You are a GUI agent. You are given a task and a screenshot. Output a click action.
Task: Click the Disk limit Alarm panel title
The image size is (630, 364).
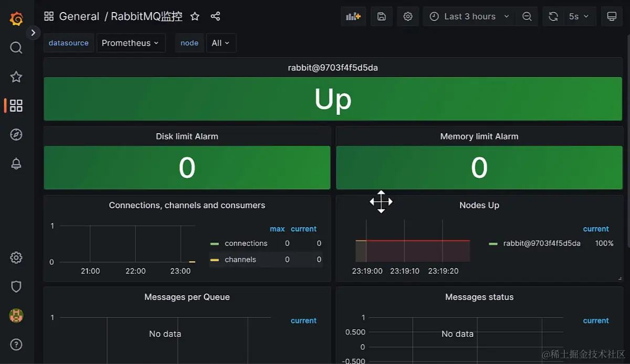[187, 136]
